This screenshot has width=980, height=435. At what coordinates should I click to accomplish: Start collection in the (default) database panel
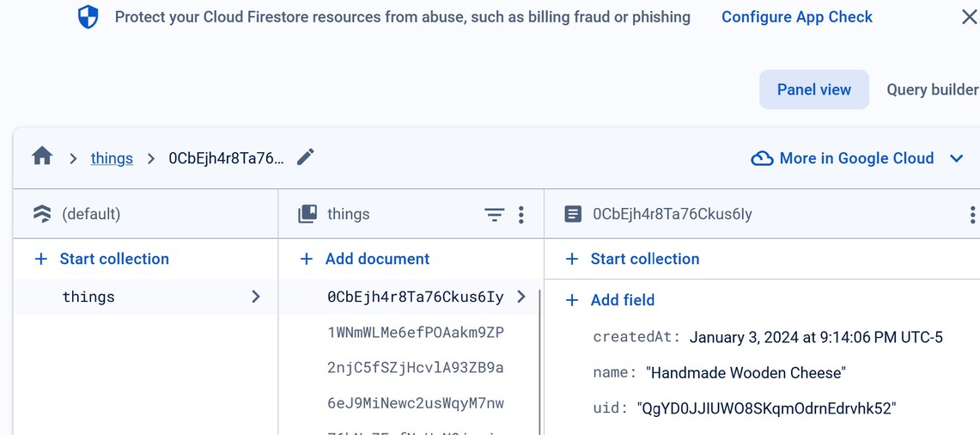(x=102, y=259)
